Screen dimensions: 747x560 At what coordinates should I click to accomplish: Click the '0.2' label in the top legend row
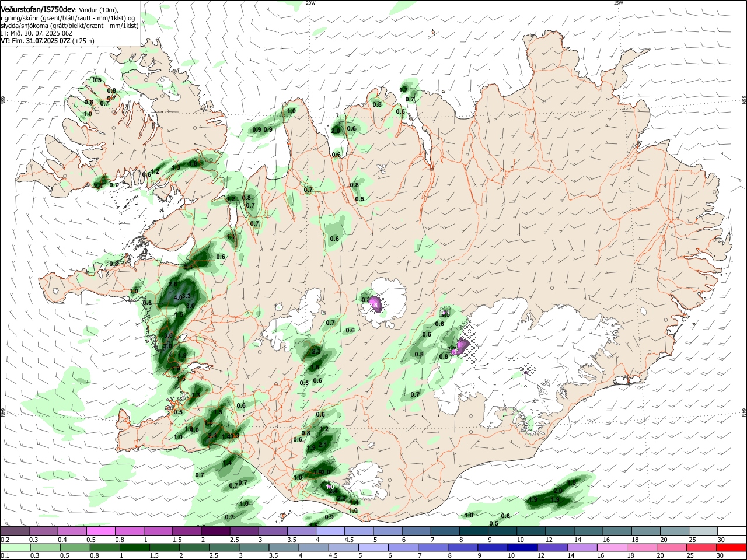5,540
